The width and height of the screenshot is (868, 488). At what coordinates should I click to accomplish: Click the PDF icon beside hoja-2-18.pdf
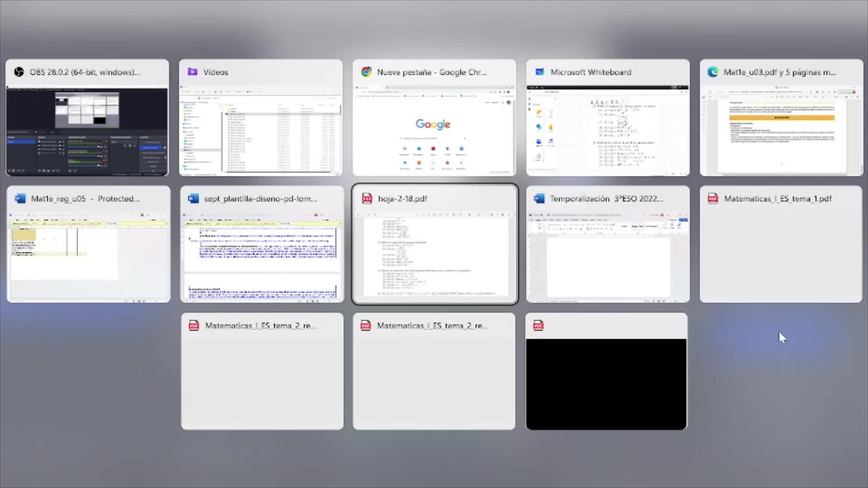(367, 199)
